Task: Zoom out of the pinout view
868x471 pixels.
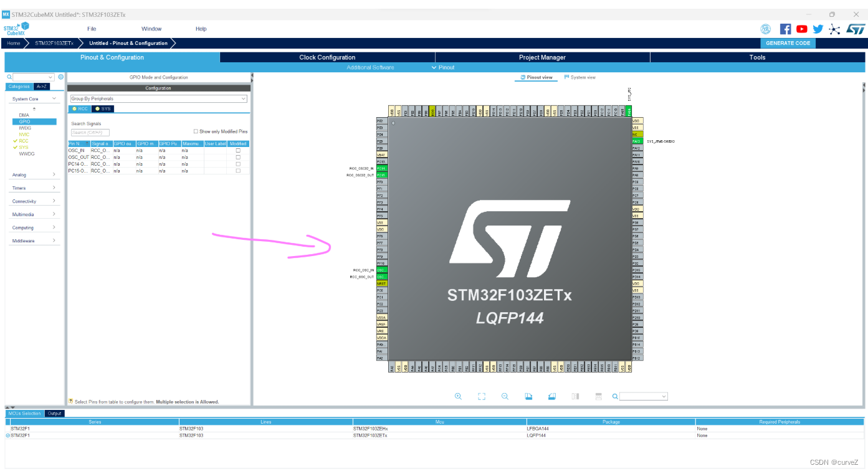Action: 505,396
